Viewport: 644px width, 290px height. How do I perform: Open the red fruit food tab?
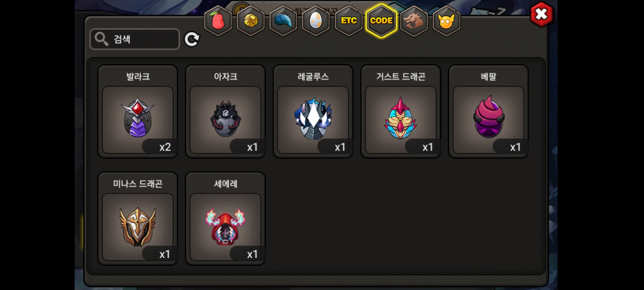pos(218,21)
